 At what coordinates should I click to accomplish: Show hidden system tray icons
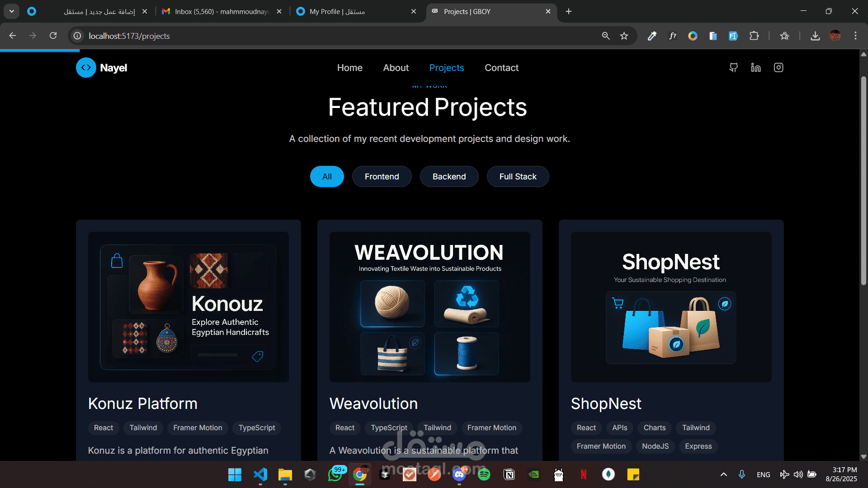[724, 474]
